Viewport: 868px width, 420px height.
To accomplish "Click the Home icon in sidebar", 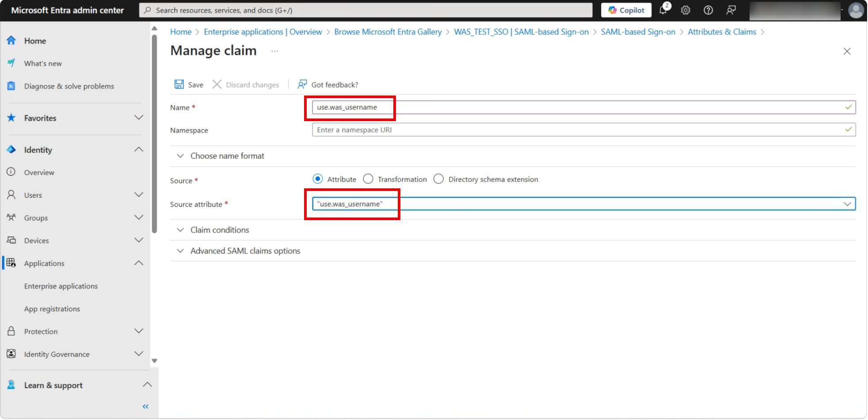I will (x=11, y=41).
